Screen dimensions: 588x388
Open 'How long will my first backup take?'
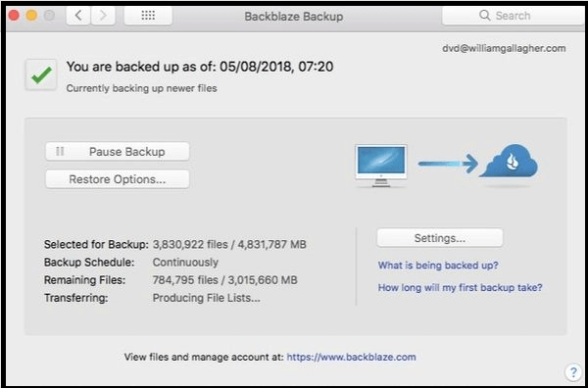click(461, 287)
